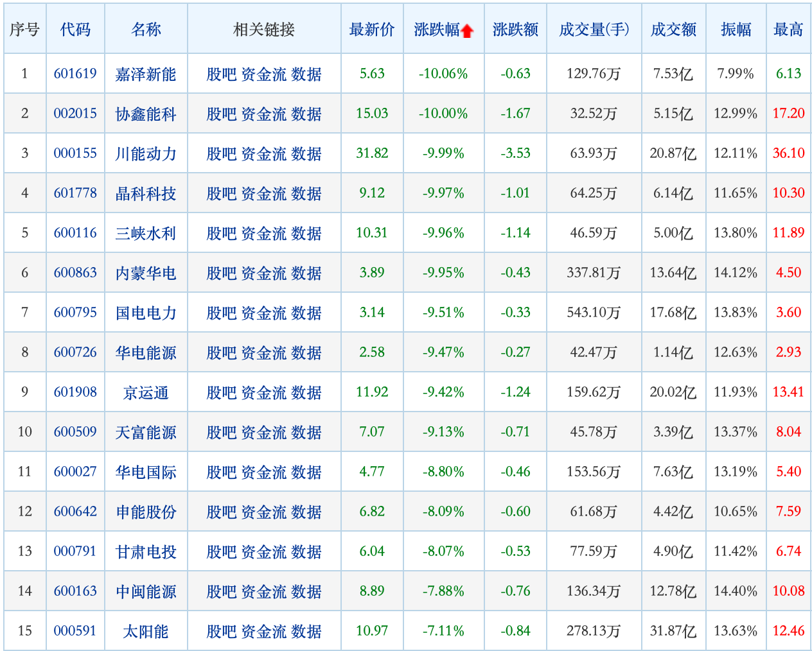
Task: Open 资金流 link for 晶科科技
Action: pyautogui.click(x=263, y=193)
